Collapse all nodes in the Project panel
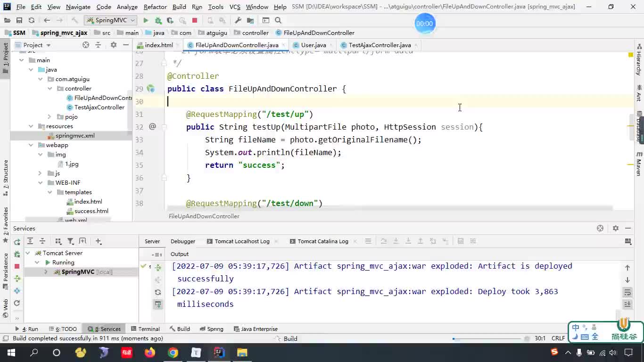 [98, 45]
